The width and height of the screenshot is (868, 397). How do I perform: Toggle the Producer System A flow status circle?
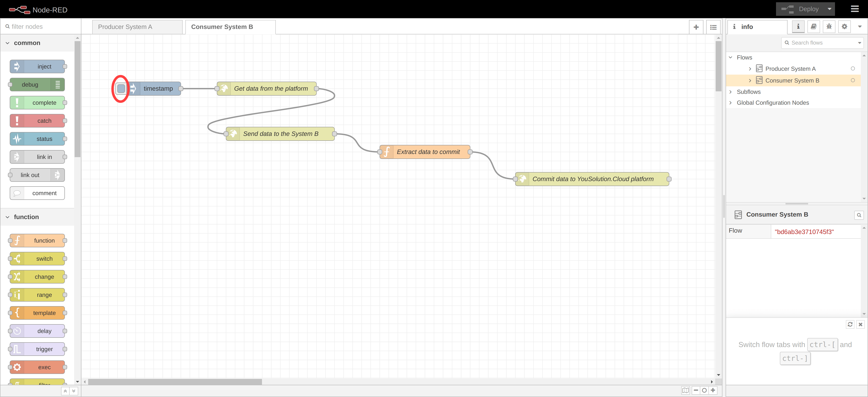point(852,69)
